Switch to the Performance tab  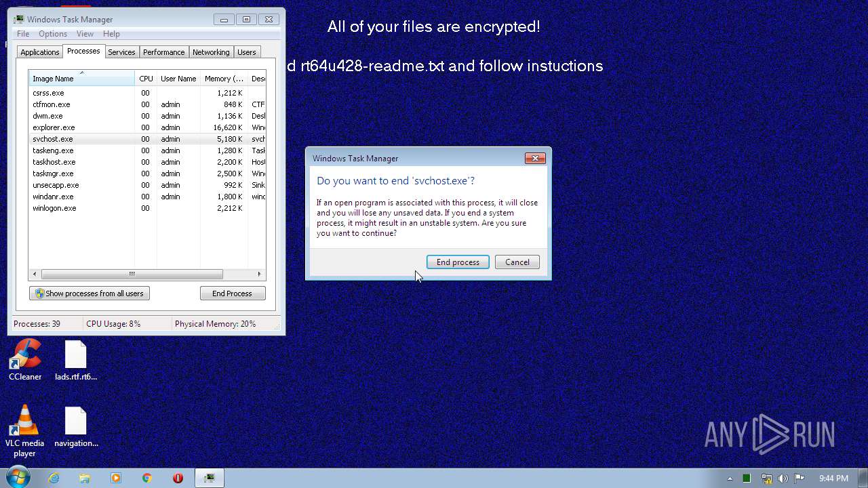point(163,52)
